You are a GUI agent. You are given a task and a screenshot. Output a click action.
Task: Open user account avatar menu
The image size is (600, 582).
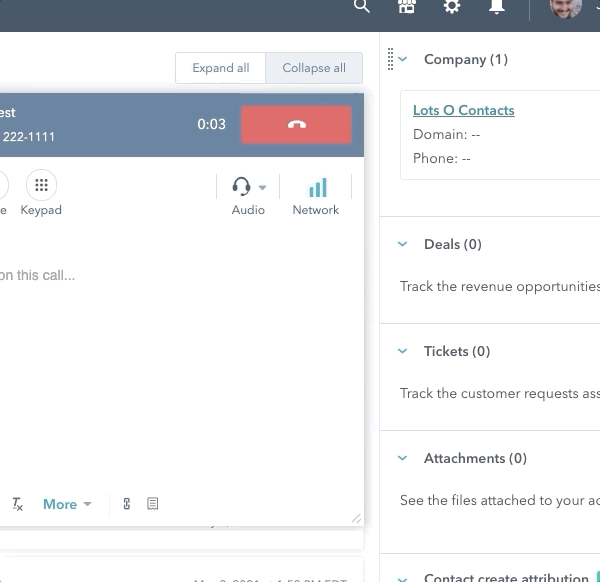pos(566,8)
